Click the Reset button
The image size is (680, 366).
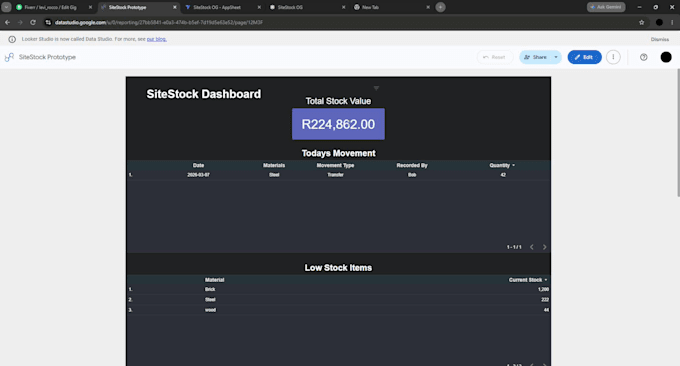pos(495,57)
